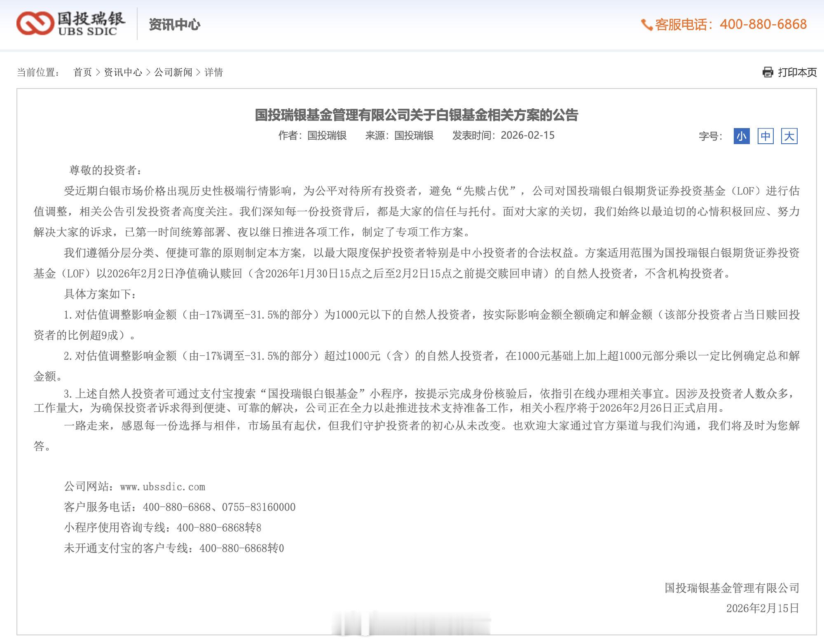Click the orange phone handset icon

click(x=646, y=25)
